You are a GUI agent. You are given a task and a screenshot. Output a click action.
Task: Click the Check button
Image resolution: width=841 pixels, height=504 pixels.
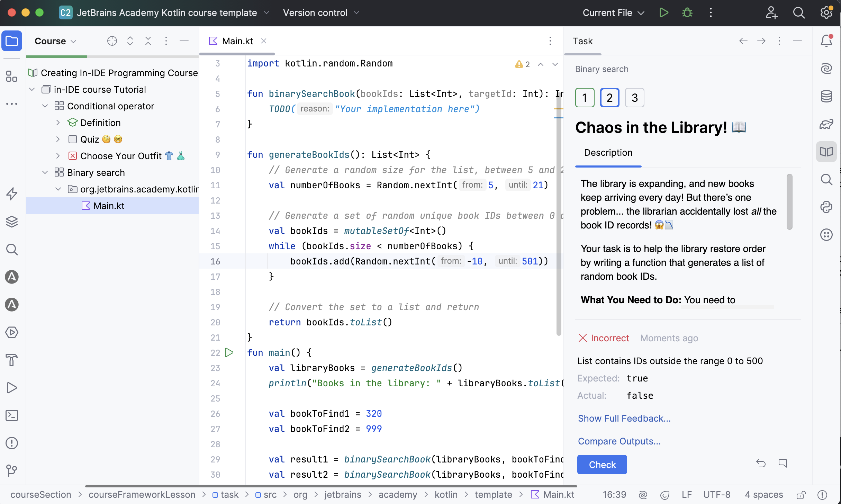click(x=602, y=465)
